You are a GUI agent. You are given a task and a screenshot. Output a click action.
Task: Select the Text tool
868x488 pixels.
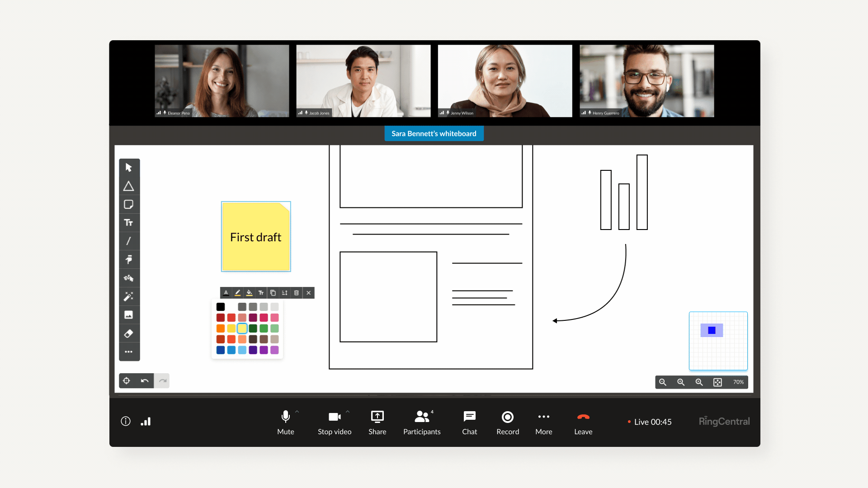[x=129, y=223]
